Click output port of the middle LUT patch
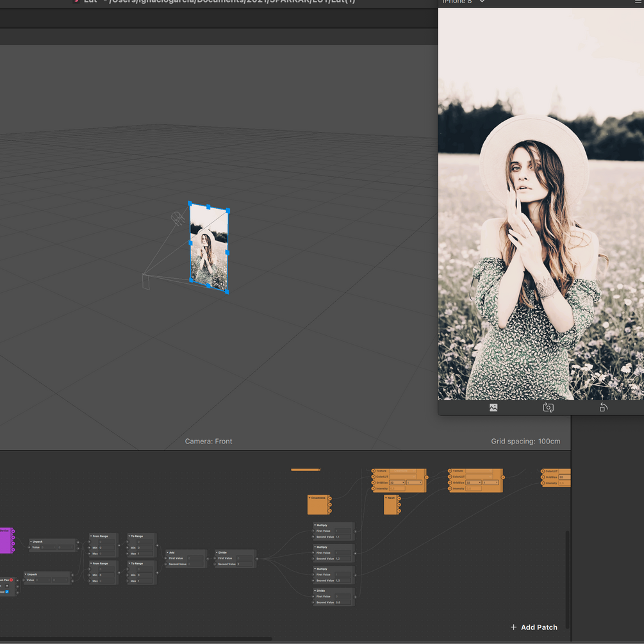 [x=503, y=477]
